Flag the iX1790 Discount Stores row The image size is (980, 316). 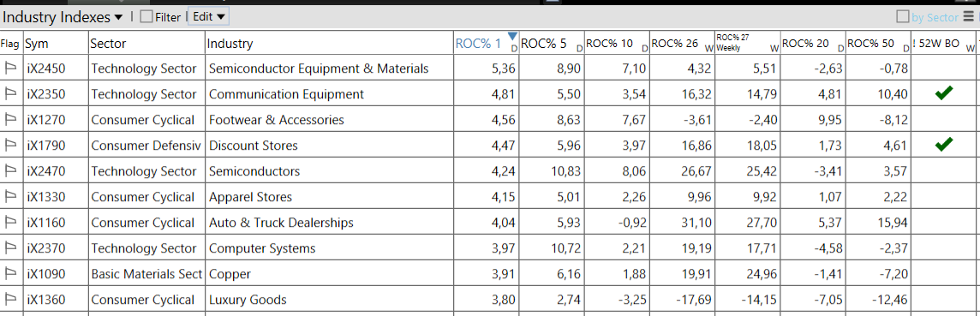[10, 145]
